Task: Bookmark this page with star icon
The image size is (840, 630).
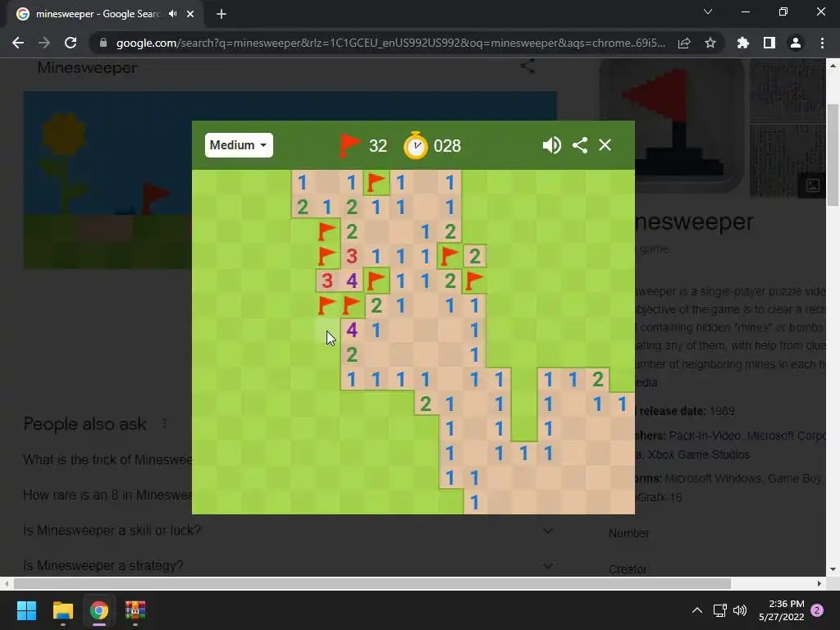Action: pos(710,43)
